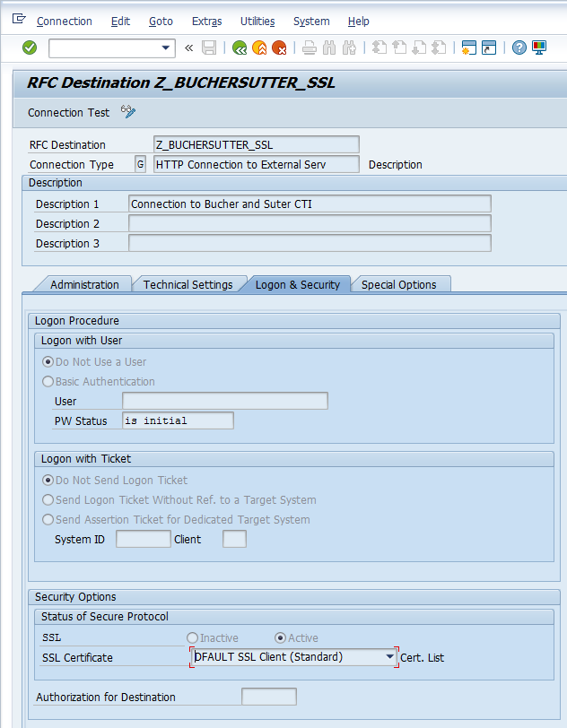
Task: Click the PW Status field
Action: tap(178, 420)
